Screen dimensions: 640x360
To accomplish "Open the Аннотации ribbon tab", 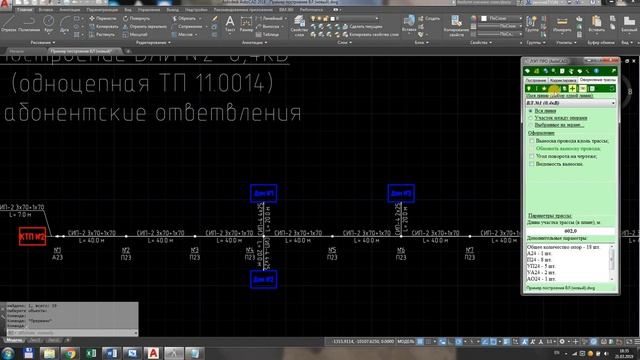I will [70, 10].
